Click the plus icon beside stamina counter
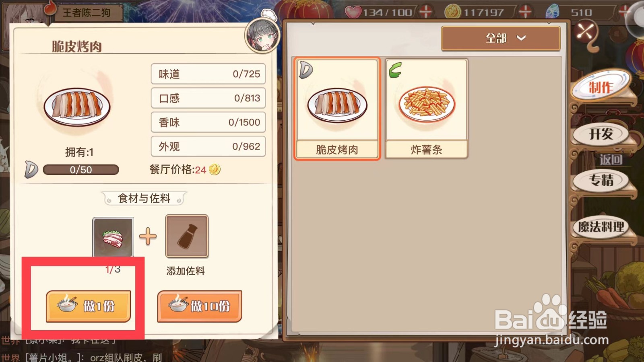 pos(425,12)
